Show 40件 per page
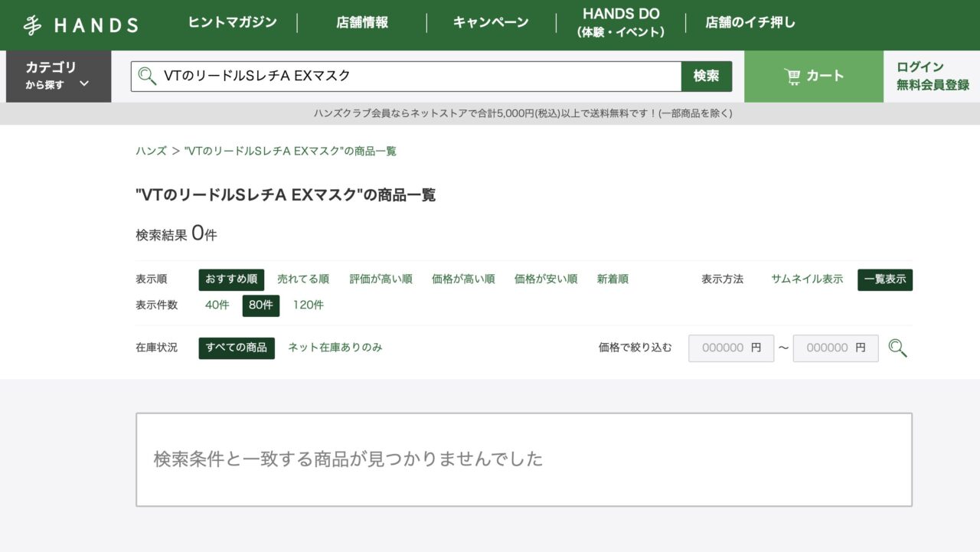This screenshot has width=980, height=552. (x=217, y=305)
